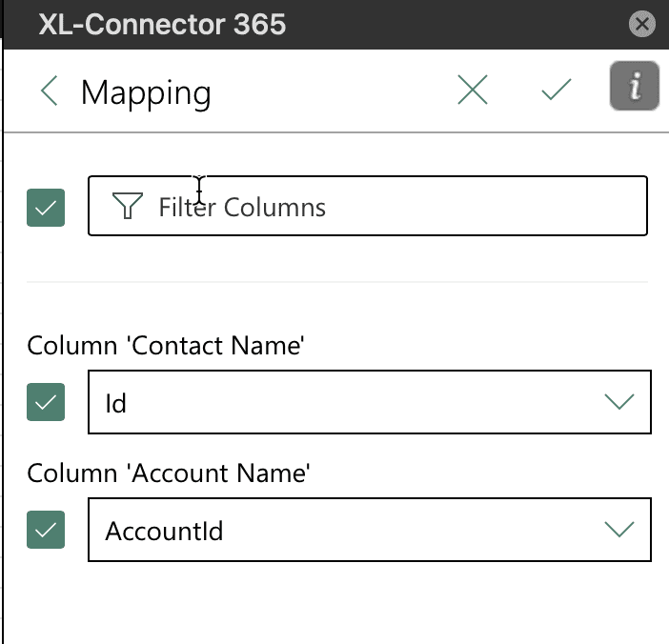Confirm mapping with the checkmark icon
Screen dimensions: 669x644
pyautogui.click(x=557, y=90)
